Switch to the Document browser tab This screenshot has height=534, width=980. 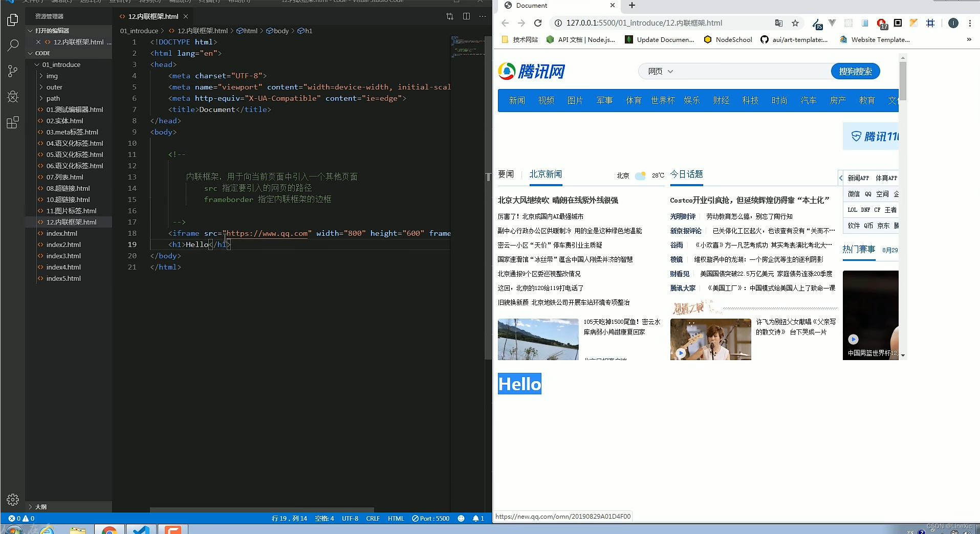pos(558,5)
